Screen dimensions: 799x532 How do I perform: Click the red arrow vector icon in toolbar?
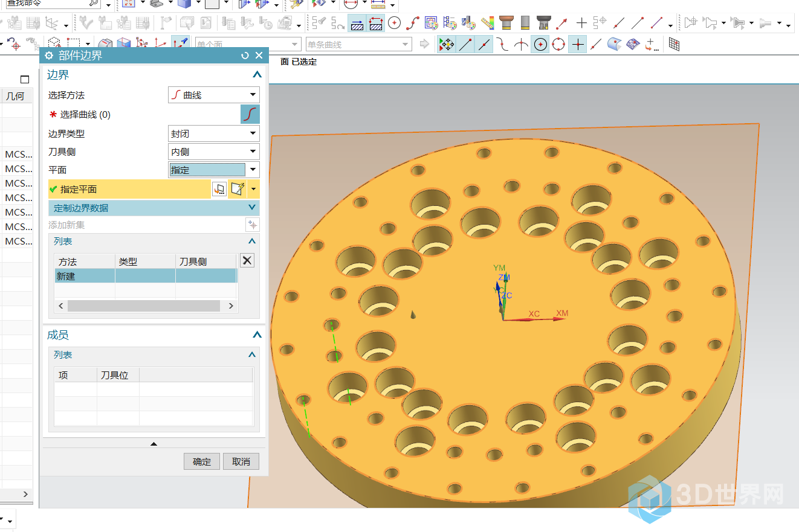tap(561, 23)
